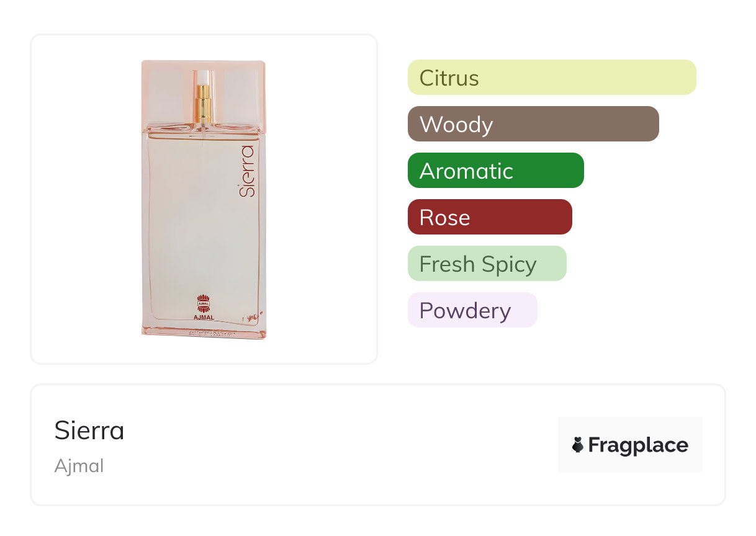Open the Ajmal brand name below title
The image size is (756, 536).
pyautogui.click(x=79, y=466)
